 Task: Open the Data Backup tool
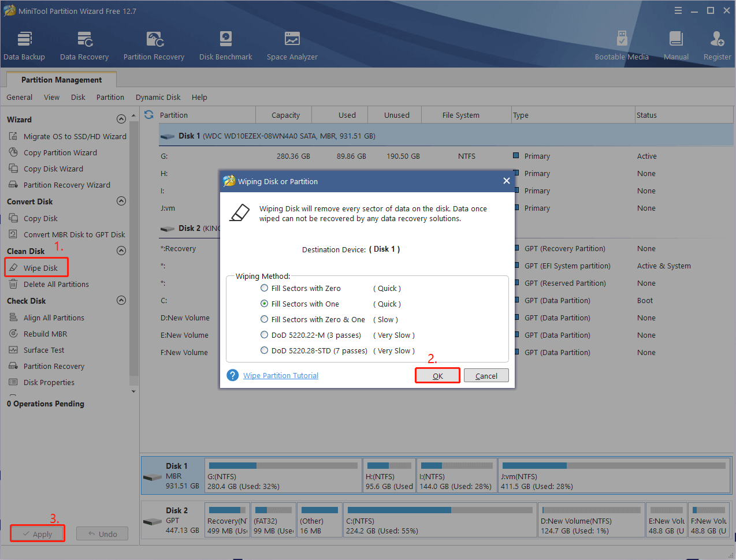(x=24, y=45)
